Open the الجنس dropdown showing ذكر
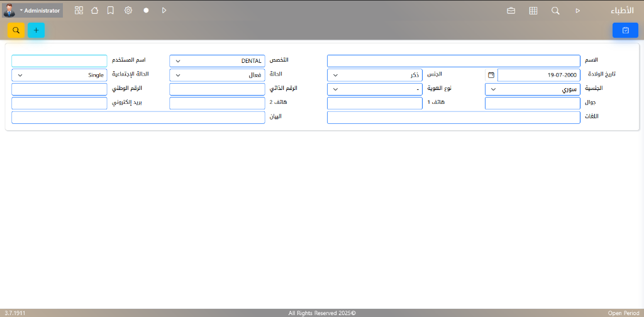The width and height of the screenshot is (644, 317). point(374,75)
